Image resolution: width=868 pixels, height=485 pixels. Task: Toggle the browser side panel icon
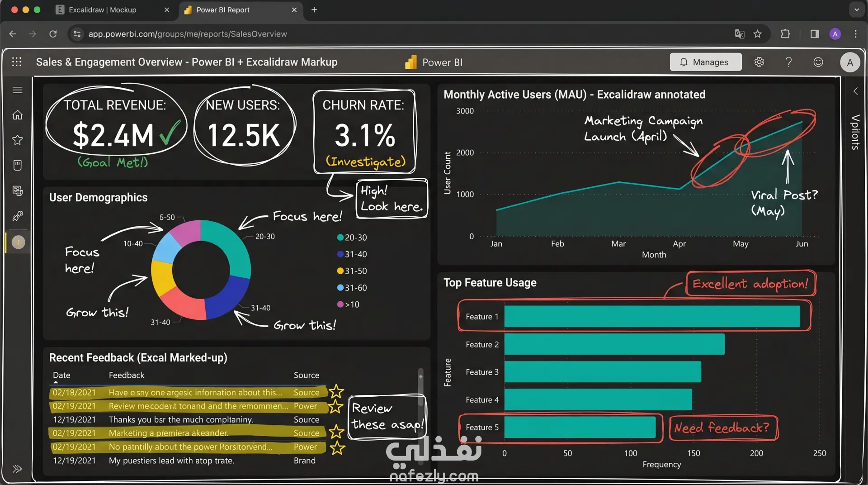click(815, 34)
